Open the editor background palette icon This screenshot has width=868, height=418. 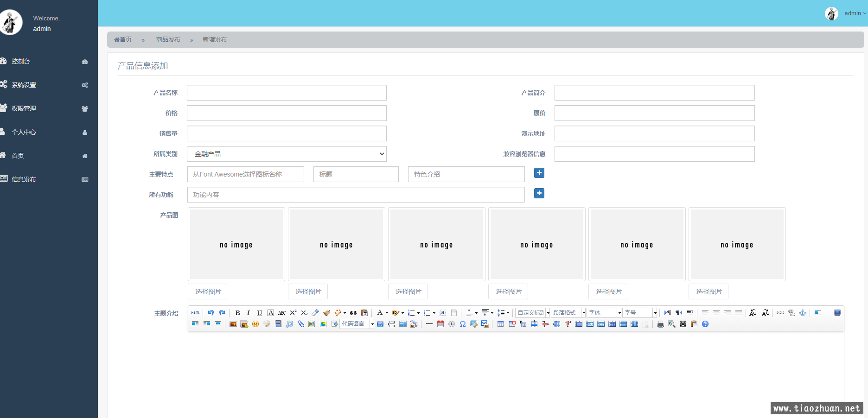click(267, 324)
